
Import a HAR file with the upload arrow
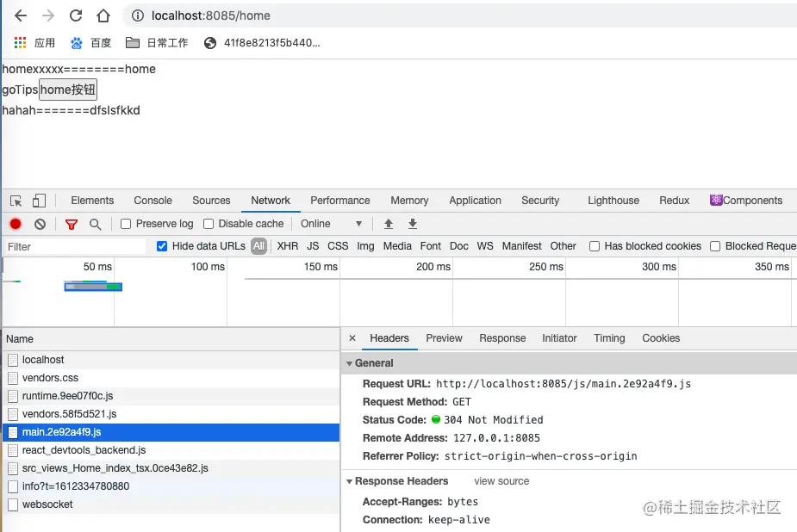[389, 224]
